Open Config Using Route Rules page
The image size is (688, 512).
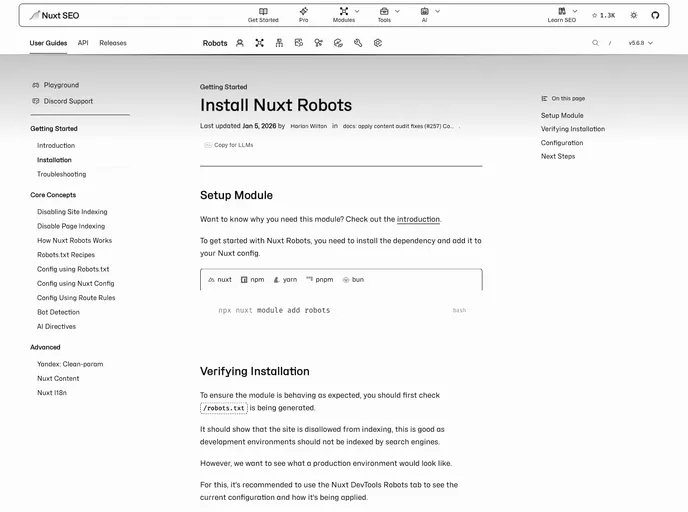76,298
